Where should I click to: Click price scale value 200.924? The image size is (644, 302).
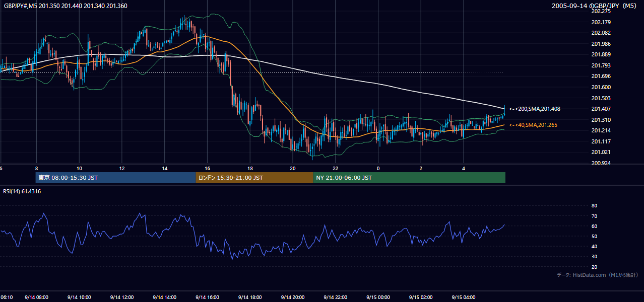601,163
